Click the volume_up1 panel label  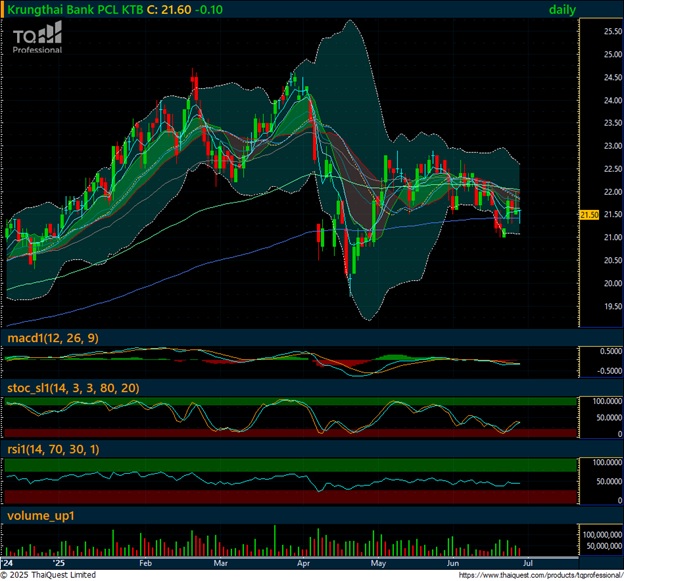[41, 516]
